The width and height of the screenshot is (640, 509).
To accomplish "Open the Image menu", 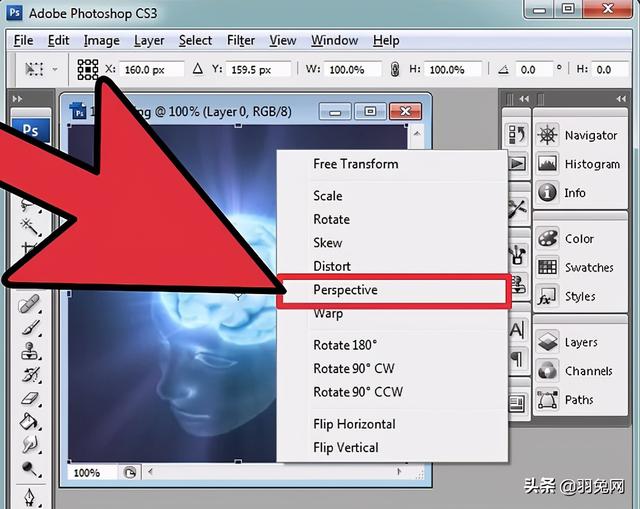I will tap(102, 40).
